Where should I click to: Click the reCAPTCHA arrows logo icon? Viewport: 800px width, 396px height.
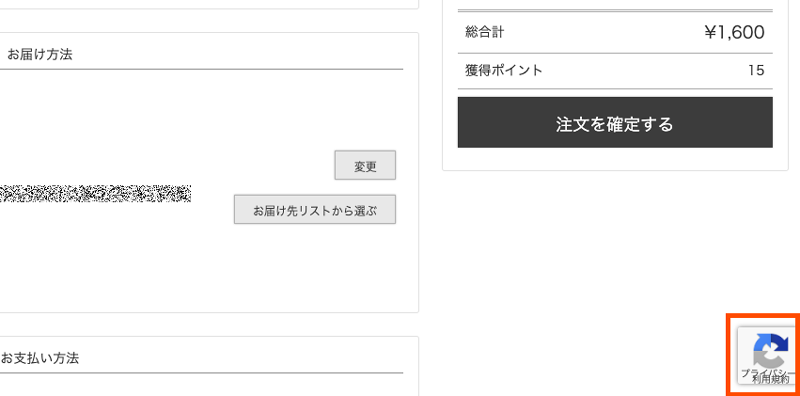(771, 350)
